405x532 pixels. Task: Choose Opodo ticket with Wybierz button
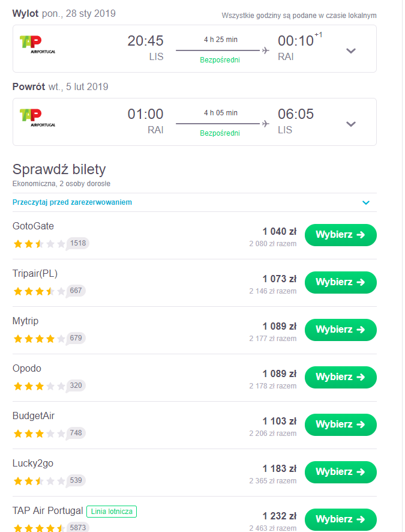pos(341,377)
